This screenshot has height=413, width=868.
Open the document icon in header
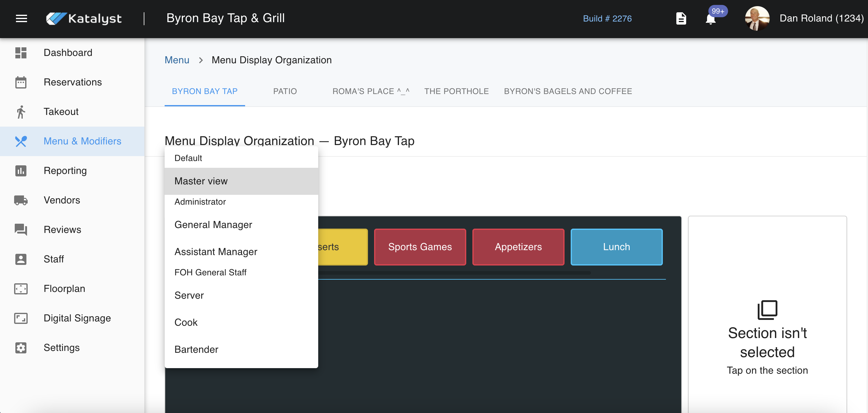(x=681, y=18)
